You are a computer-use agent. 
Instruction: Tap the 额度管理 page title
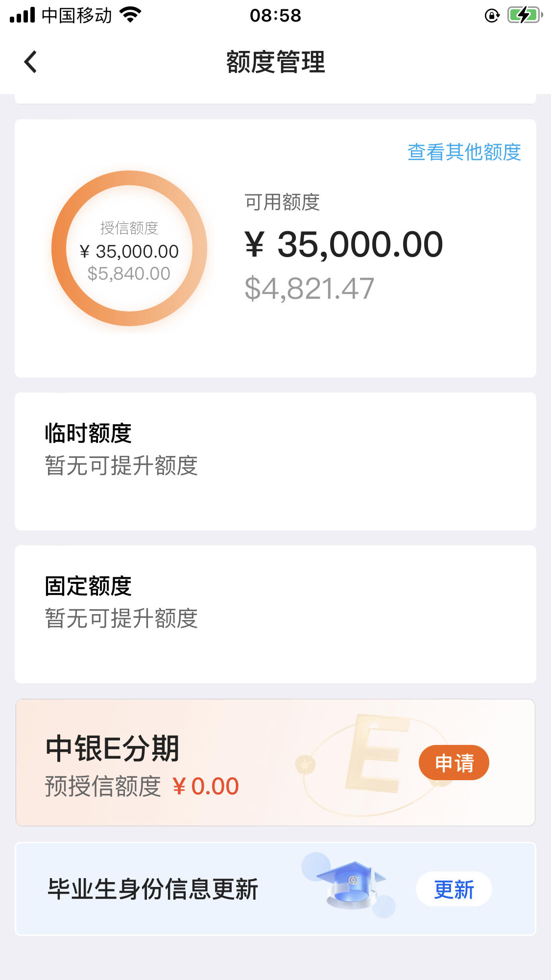[276, 62]
